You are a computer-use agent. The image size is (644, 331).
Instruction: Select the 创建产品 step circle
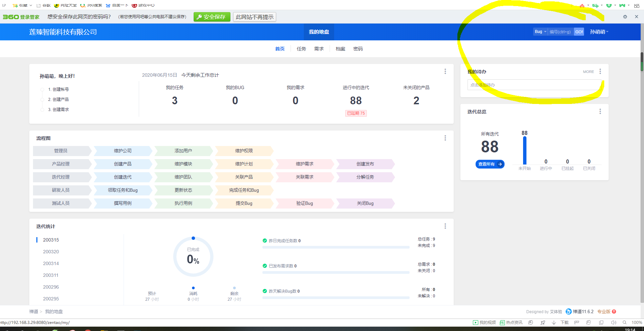tap(42, 100)
